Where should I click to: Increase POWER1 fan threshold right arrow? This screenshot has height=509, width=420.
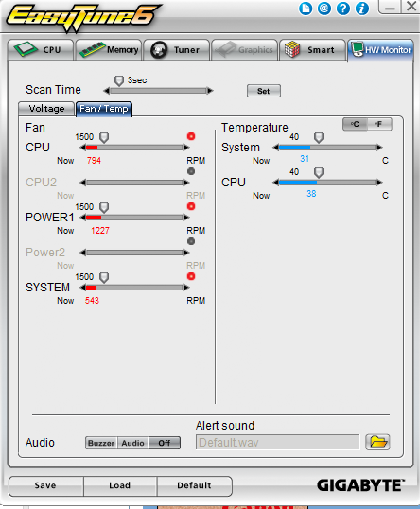pos(186,218)
